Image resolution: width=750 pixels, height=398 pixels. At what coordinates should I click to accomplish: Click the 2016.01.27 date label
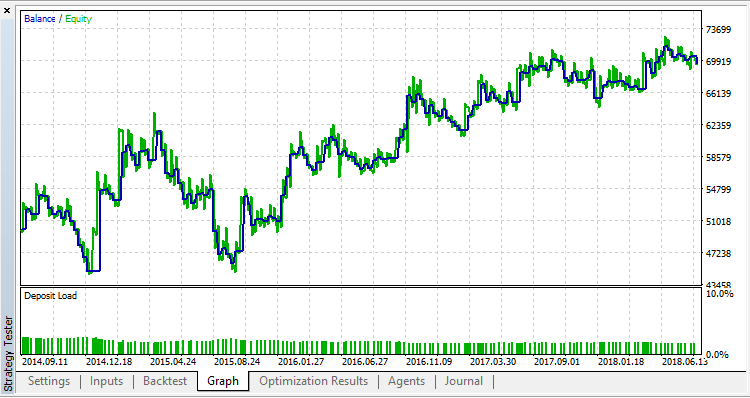[x=301, y=361]
